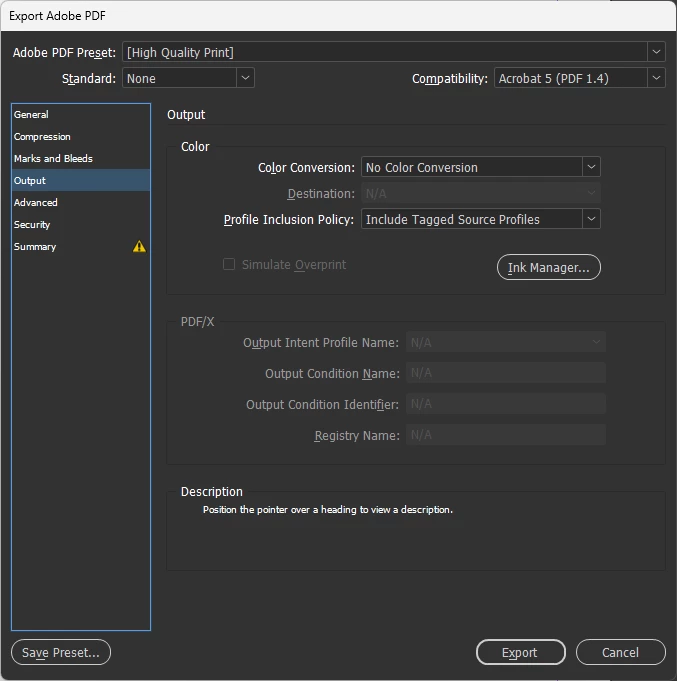677x681 pixels.
Task: Click the Export button
Action: tap(520, 652)
